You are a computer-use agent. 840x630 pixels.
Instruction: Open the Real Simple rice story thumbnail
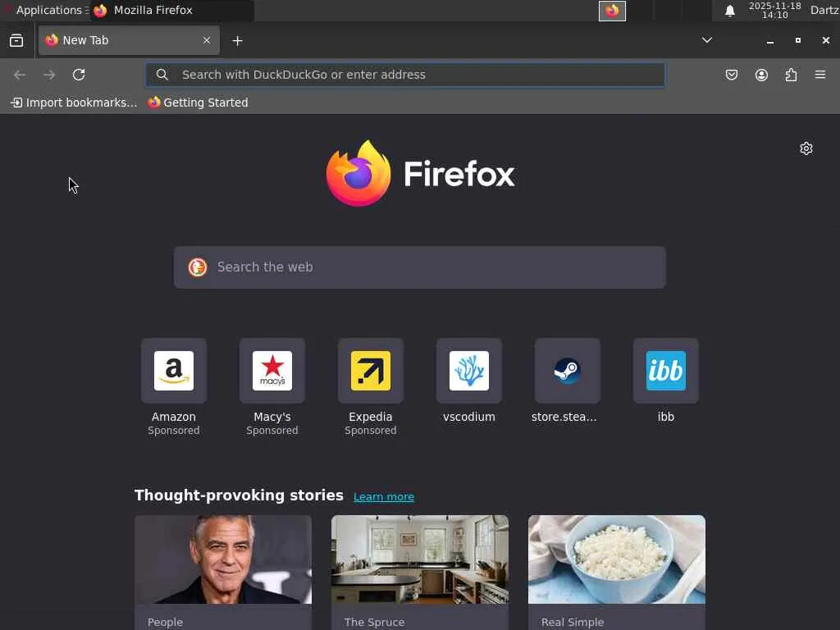coord(617,559)
